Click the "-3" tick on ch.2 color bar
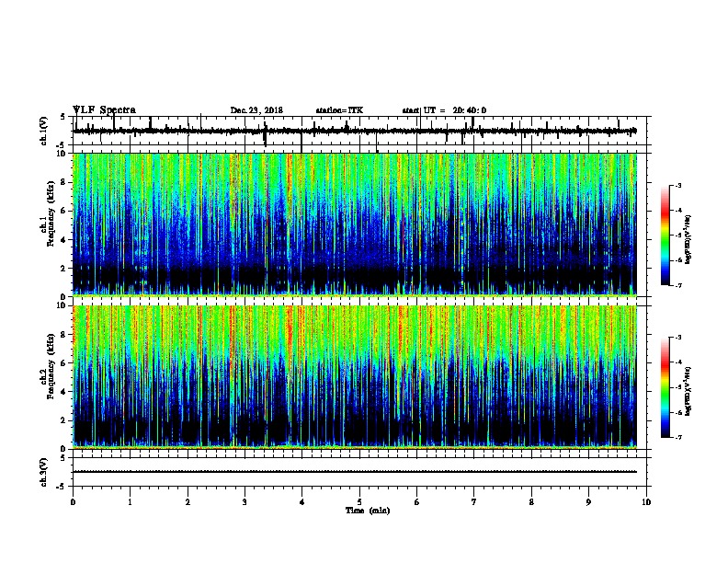This screenshot has width=728, height=563. pos(677,338)
